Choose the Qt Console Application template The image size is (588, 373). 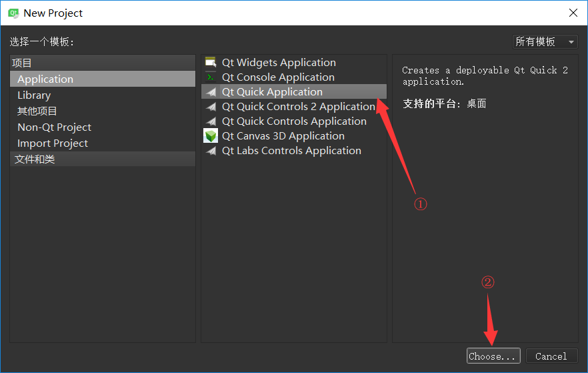[x=293, y=77]
